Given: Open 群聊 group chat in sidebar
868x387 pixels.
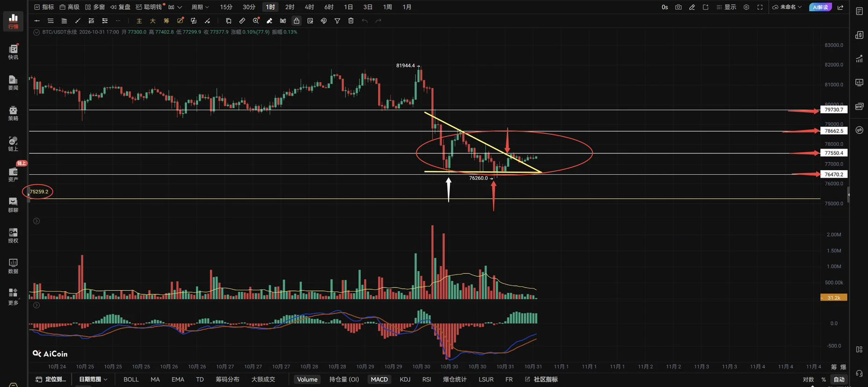Looking at the screenshot, I should [13, 205].
